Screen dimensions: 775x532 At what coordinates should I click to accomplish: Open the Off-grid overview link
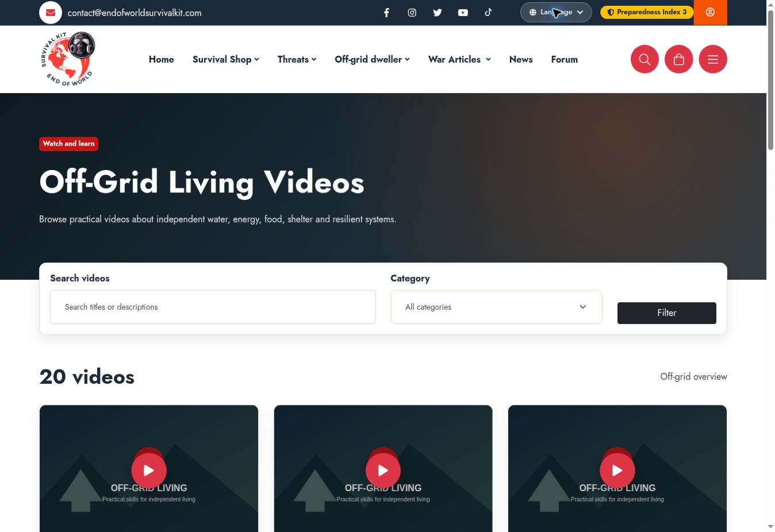(x=693, y=377)
